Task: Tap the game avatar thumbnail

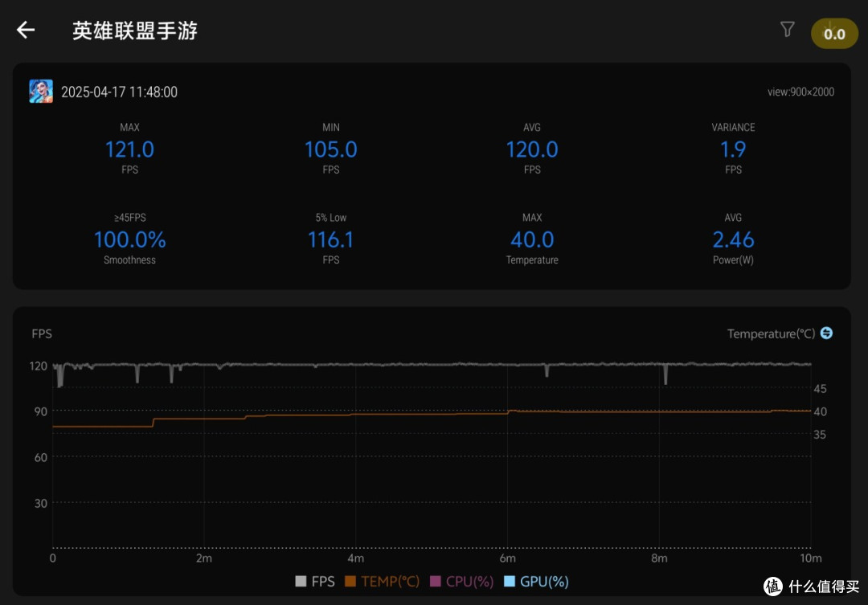Action: 41,92
